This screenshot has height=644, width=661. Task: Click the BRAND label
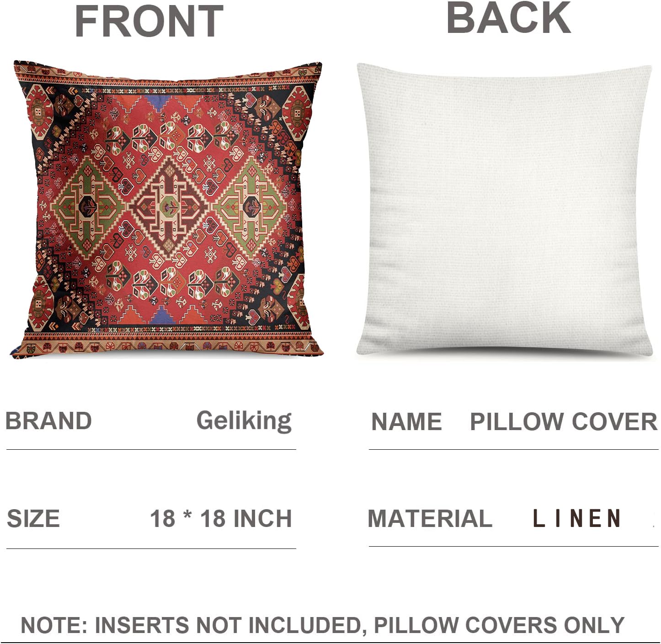pos(48,420)
